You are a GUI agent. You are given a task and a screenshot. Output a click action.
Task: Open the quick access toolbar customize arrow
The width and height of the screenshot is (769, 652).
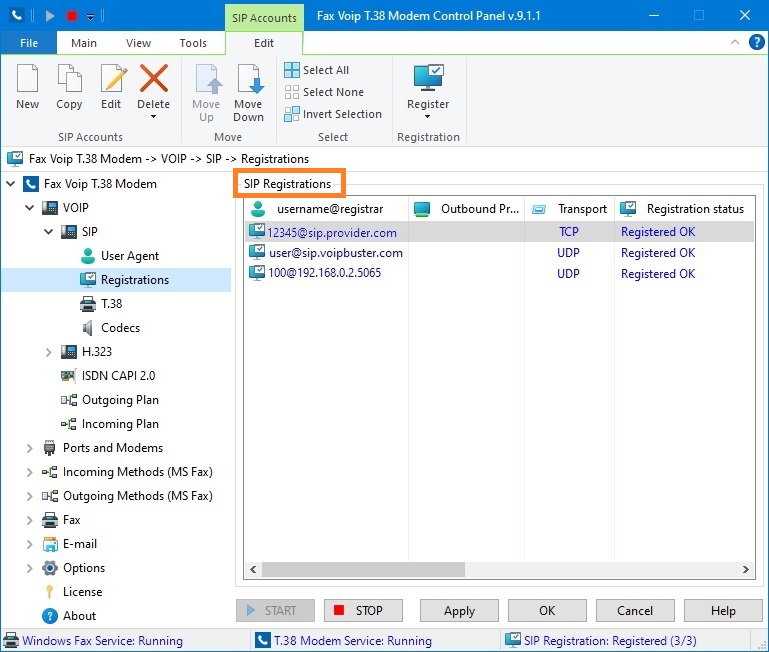91,17
